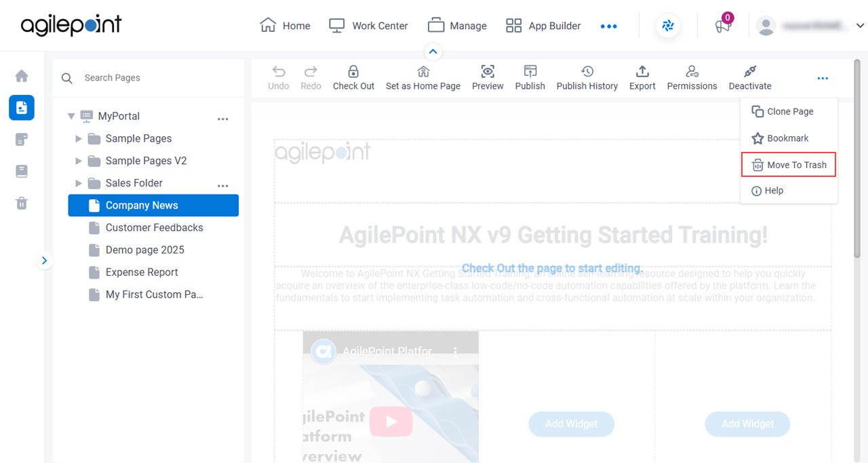Click the user avatar icon
868x463 pixels.
pos(766,26)
